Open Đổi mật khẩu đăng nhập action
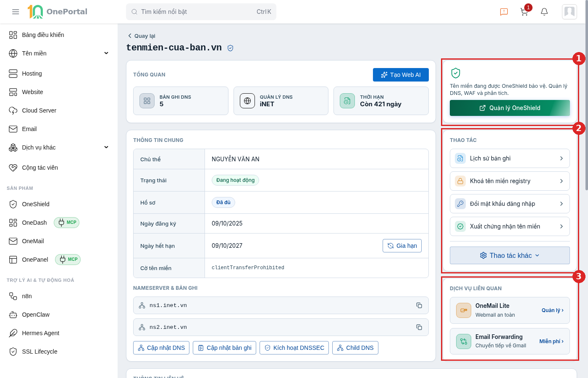The height and width of the screenshot is (378, 588). [510, 204]
